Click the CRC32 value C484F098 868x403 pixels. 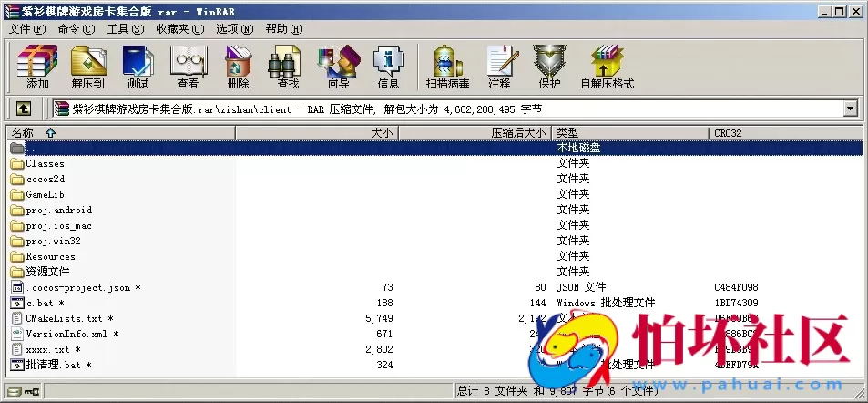pos(736,288)
